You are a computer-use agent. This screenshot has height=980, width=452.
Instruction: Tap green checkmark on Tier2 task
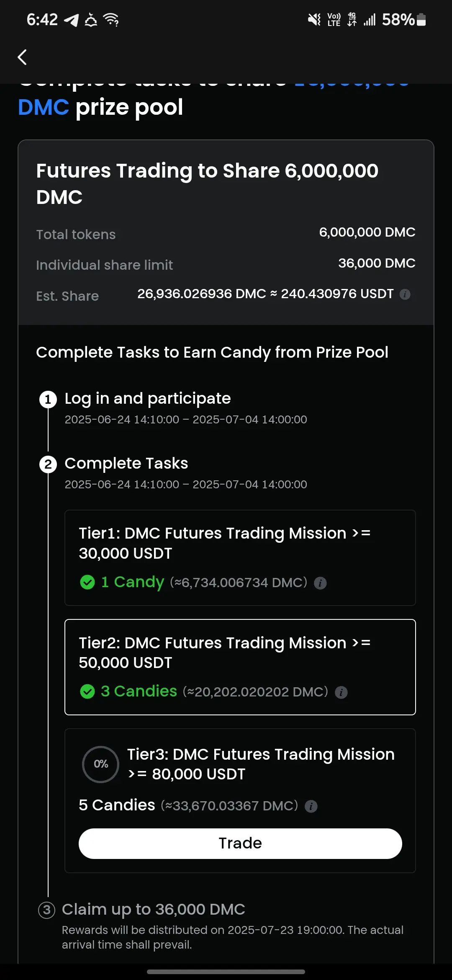coord(87,691)
